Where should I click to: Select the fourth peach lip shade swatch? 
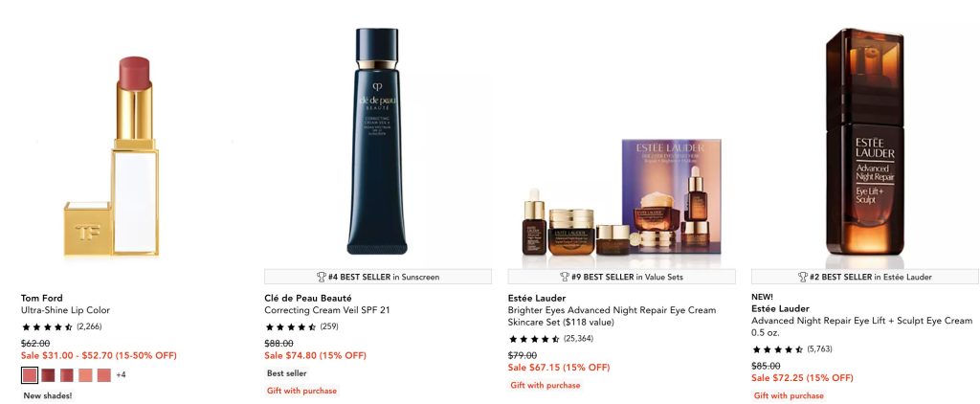pos(85,375)
